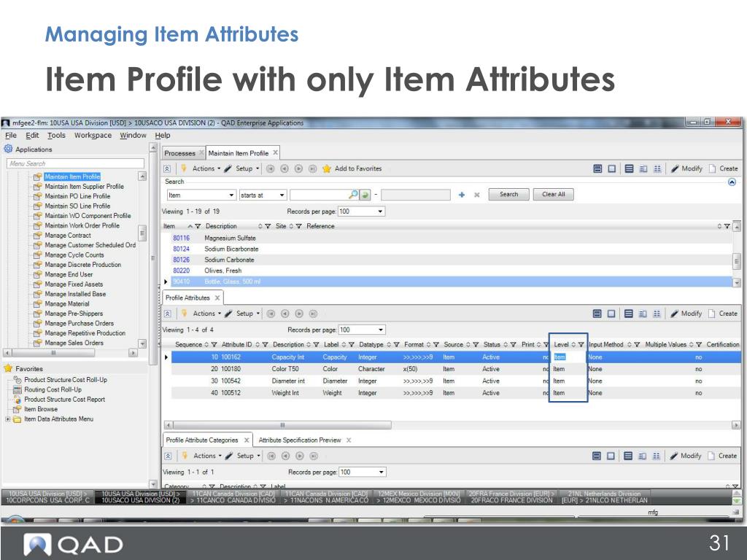Sort by the Attribute ID column header
The height and width of the screenshot is (560, 747).
pyautogui.click(x=236, y=345)
